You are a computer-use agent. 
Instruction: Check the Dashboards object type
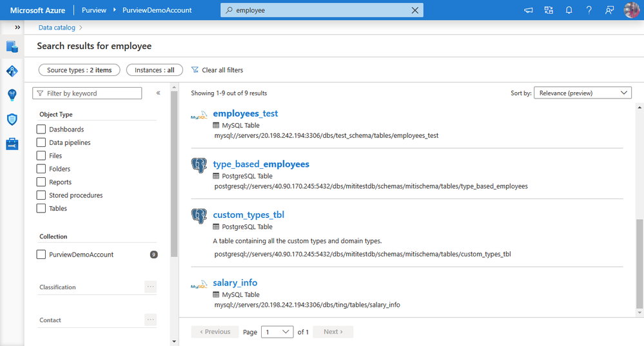[x=41, y=130]
